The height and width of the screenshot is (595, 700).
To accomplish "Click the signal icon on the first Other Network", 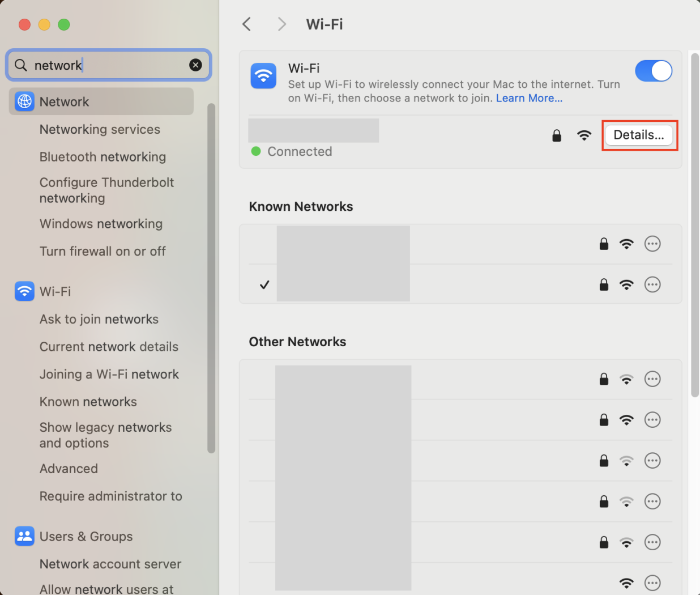I will pos(626,379).
